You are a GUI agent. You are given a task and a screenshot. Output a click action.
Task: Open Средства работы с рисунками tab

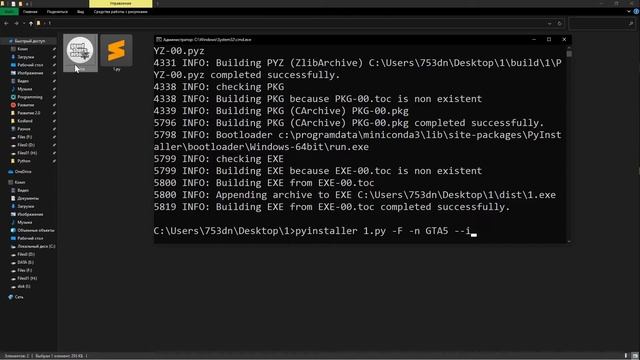pyautogui.click(x=120, y=12)
